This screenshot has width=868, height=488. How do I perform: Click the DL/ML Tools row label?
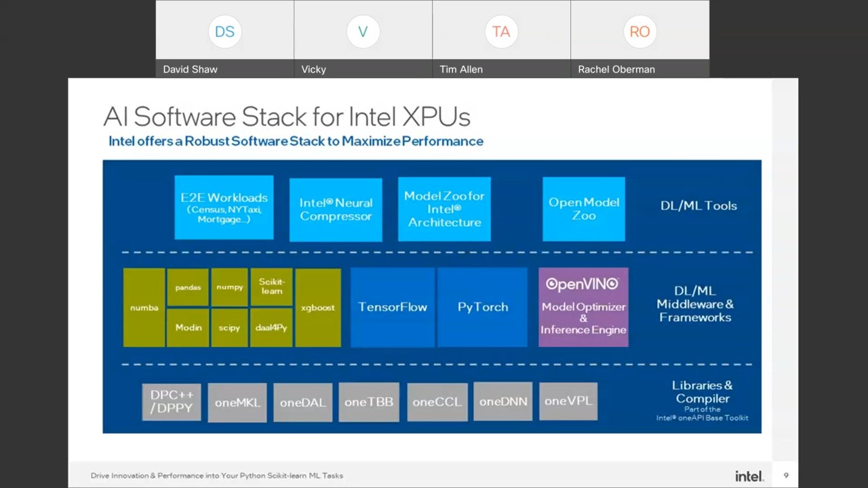(698, 205)
